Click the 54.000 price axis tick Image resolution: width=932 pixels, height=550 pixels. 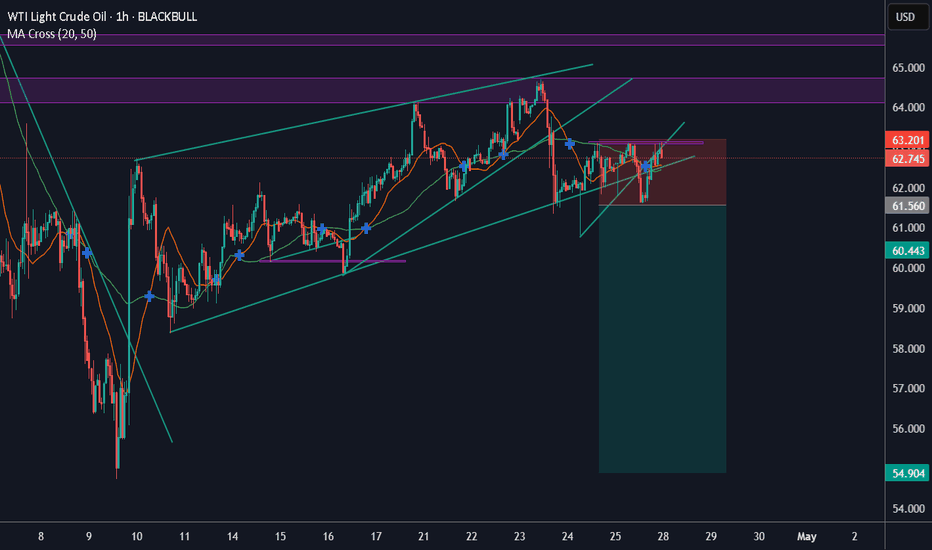[x=908, y=508]
